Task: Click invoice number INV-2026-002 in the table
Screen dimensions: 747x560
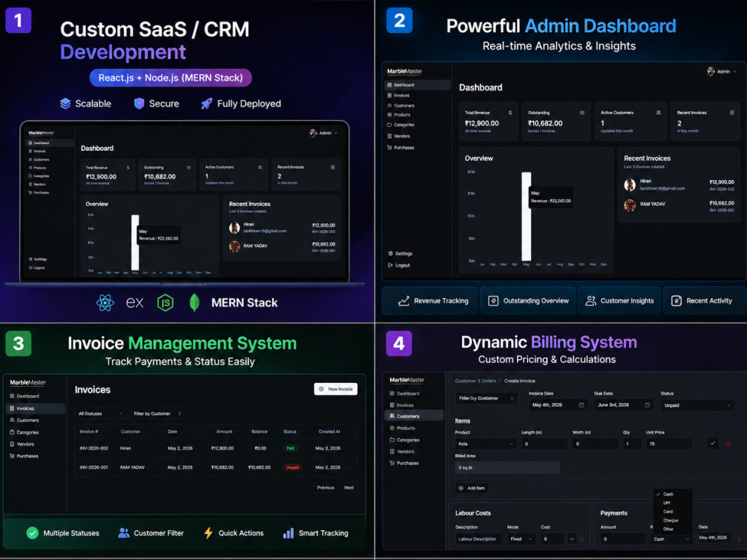Action: coord(94,448)
